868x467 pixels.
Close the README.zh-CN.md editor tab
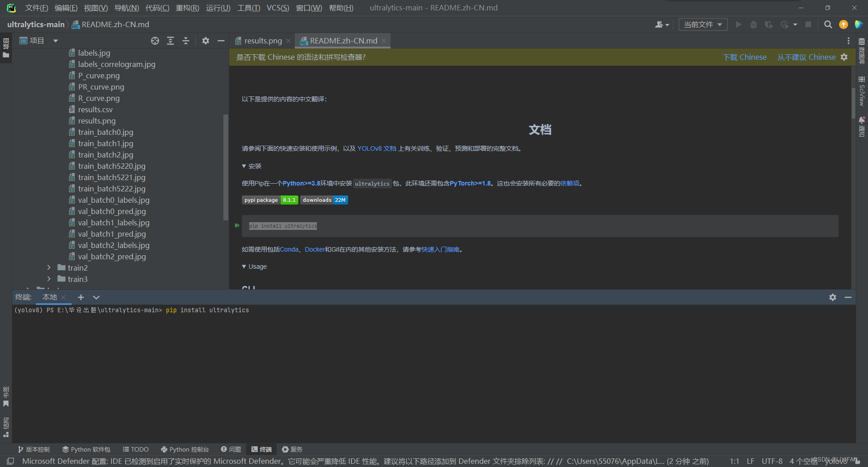pyautogui.click(x=384, y=41)
